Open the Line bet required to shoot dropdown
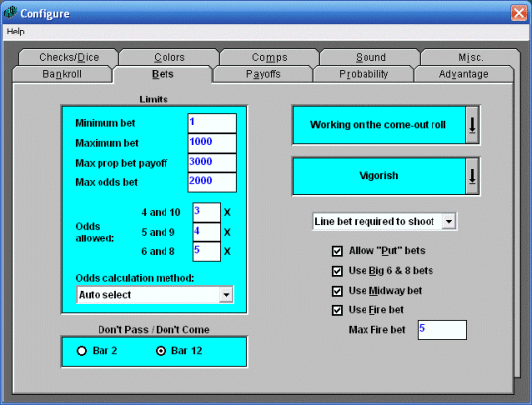532x405 pixels. (449, 222)
